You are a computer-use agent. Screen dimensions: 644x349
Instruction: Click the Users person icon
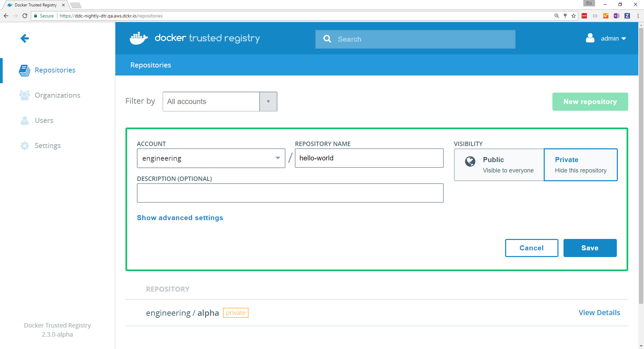tap(24, 120)
